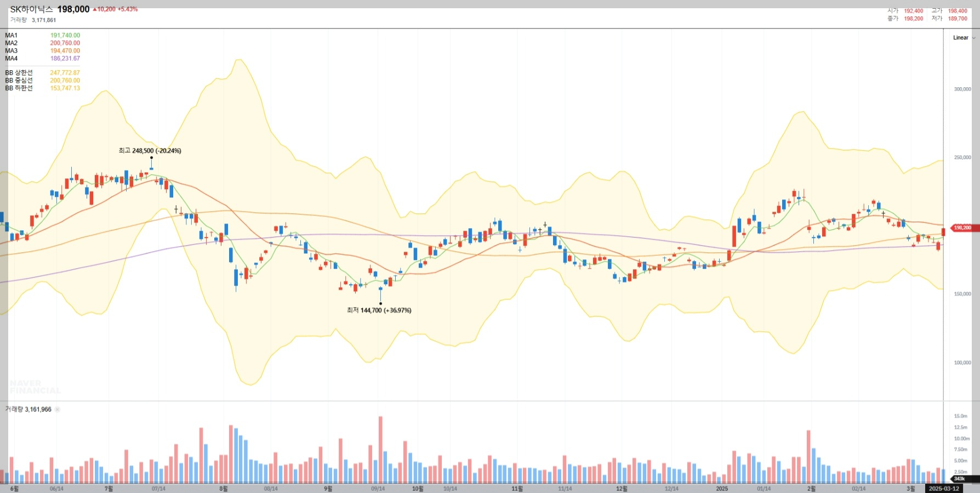Click the 15.0m volume axis label

click(961, 416)
